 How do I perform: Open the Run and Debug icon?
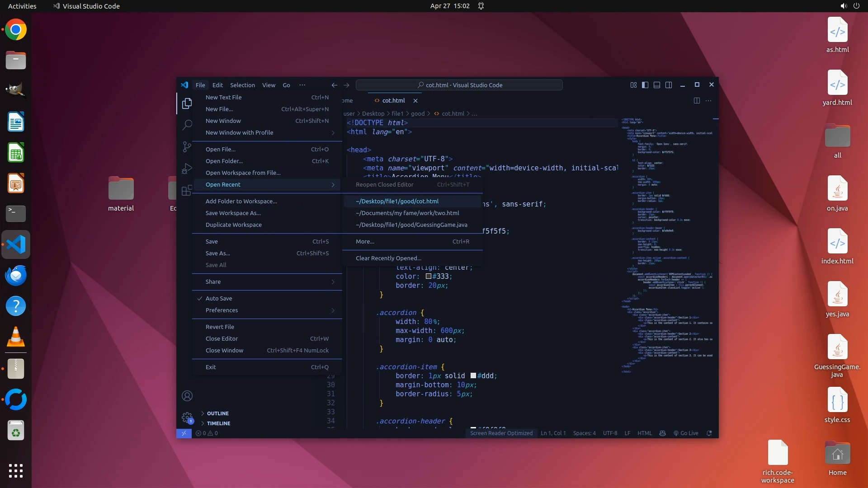pyautogui.click(x=187, y=169)
